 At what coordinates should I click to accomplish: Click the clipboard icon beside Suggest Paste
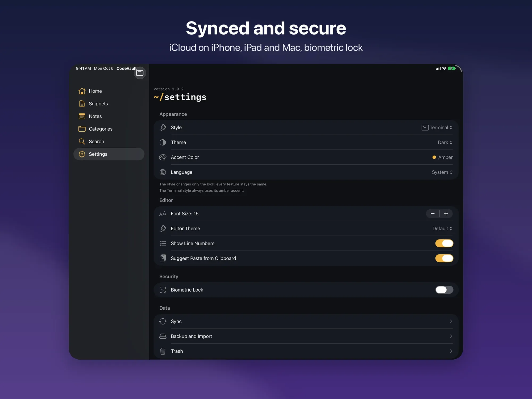pos(163,258)
